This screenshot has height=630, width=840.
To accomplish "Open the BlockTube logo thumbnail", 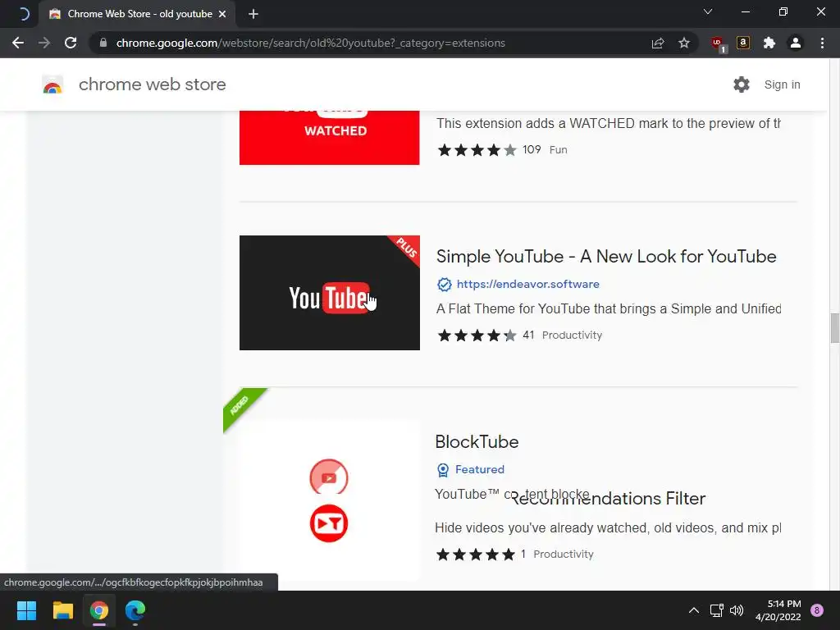I will (x=329, y=477).
